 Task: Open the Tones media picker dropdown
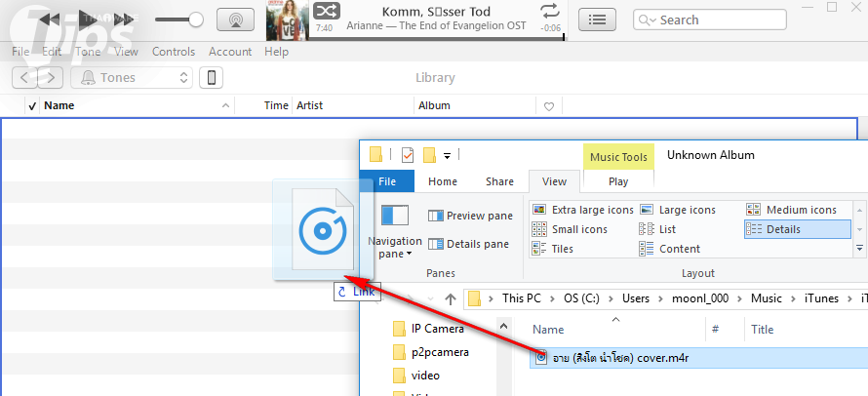(x=132, y=77)
